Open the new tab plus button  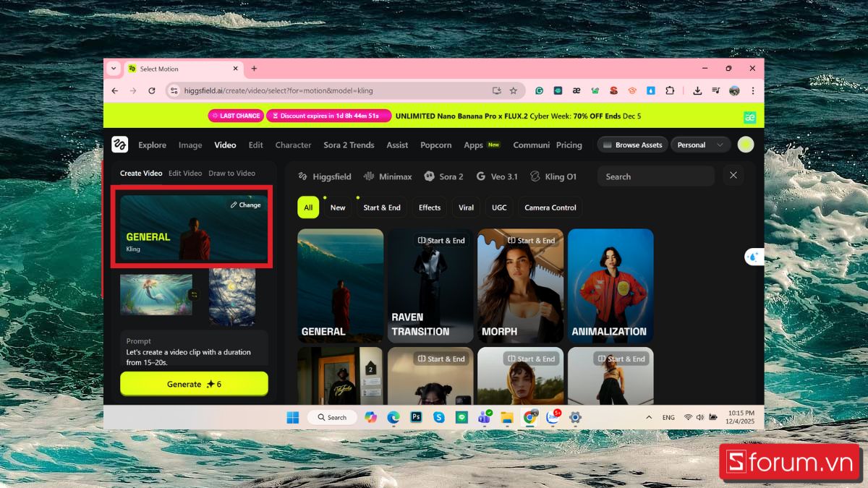coord(254,69)
